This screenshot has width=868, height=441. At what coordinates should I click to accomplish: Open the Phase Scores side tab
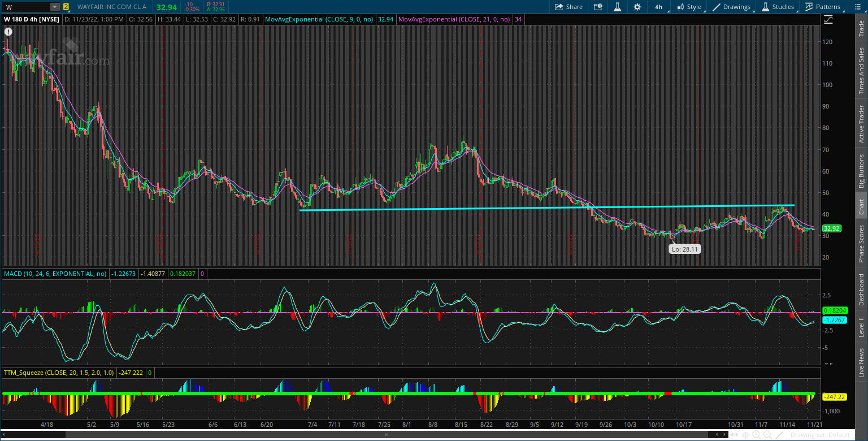861,244
